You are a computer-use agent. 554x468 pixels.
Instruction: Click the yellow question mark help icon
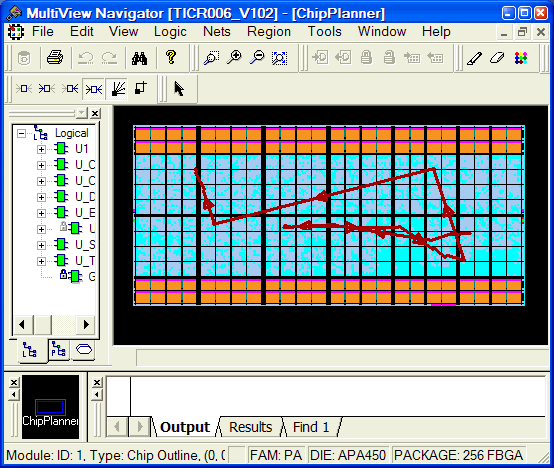pyautogui.click(x=171, y=57)
